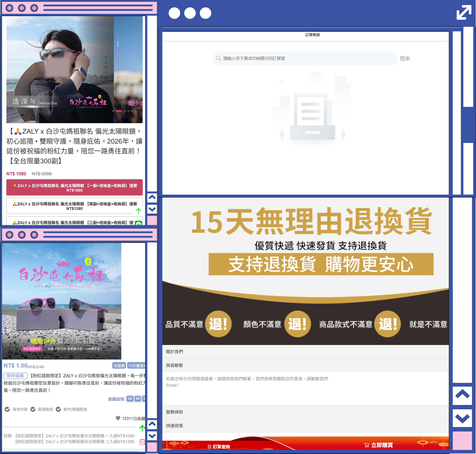The image size is (476, 454).
Task: Toggle the 貨到付款 checkmark
Action: point(8,409)
